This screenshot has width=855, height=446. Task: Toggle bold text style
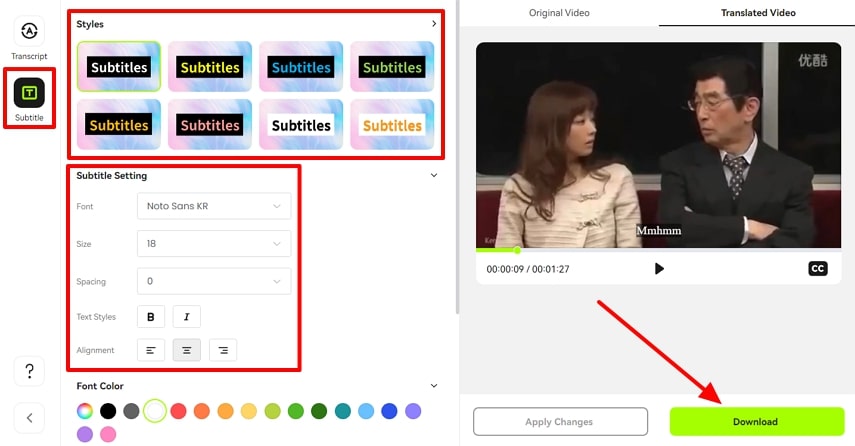pyautogui.click(x=151, y=317)
